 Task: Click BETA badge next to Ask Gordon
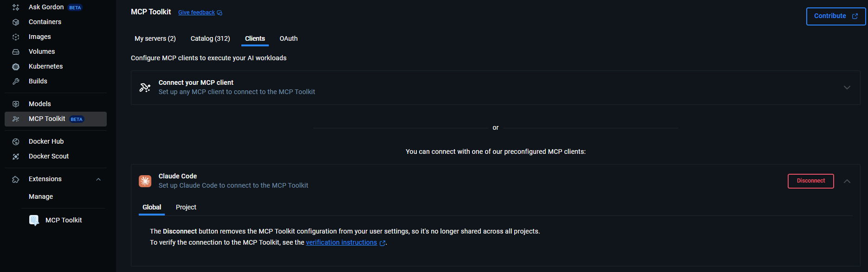[75, 8]
